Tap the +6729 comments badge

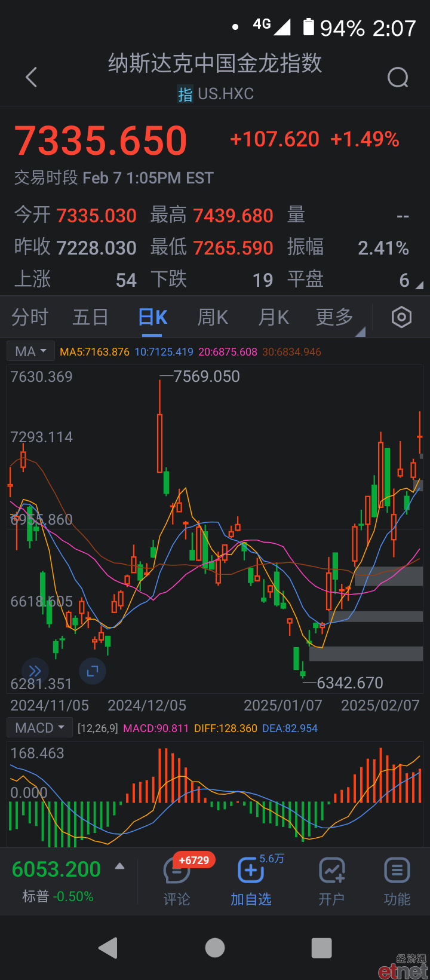[x=194, y=860]
